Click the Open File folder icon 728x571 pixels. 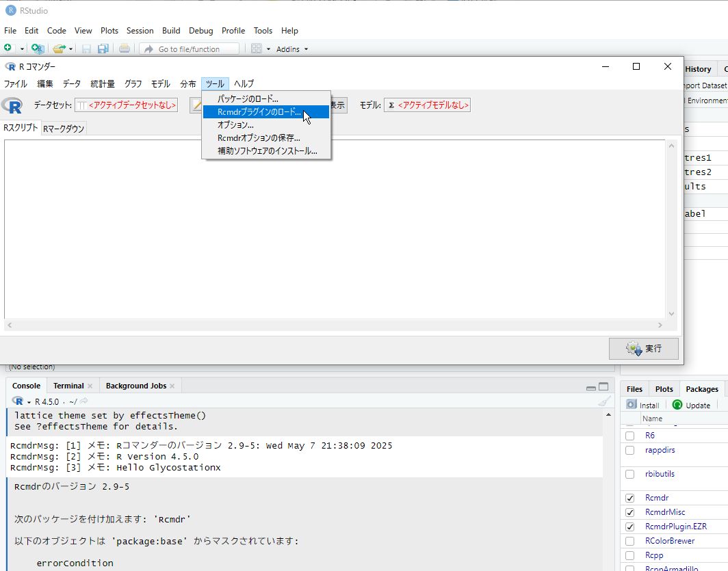pyautogui.click(x=59, y=49)
